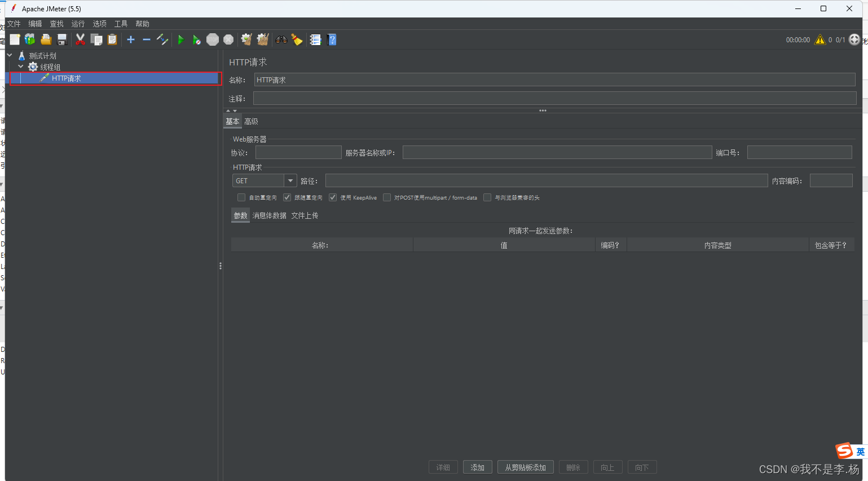The image size is (868, 481).
Task: Switch to the 高级 tab
Action: (251, 121)
